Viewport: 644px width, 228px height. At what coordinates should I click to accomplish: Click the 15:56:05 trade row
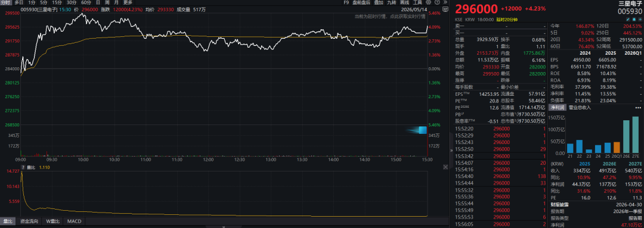click(501, 224)
